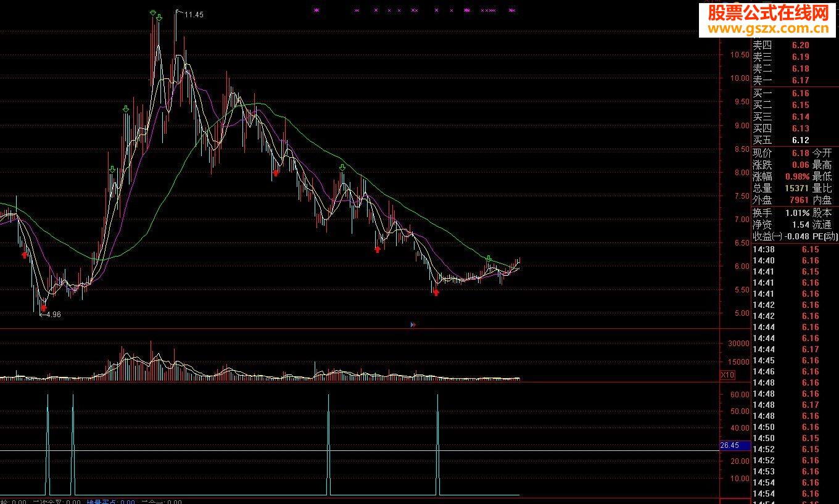Click the rightmost green down arrow signal
Image resolution: width=839 pixels, height=504 pixels.
[488, 259]
